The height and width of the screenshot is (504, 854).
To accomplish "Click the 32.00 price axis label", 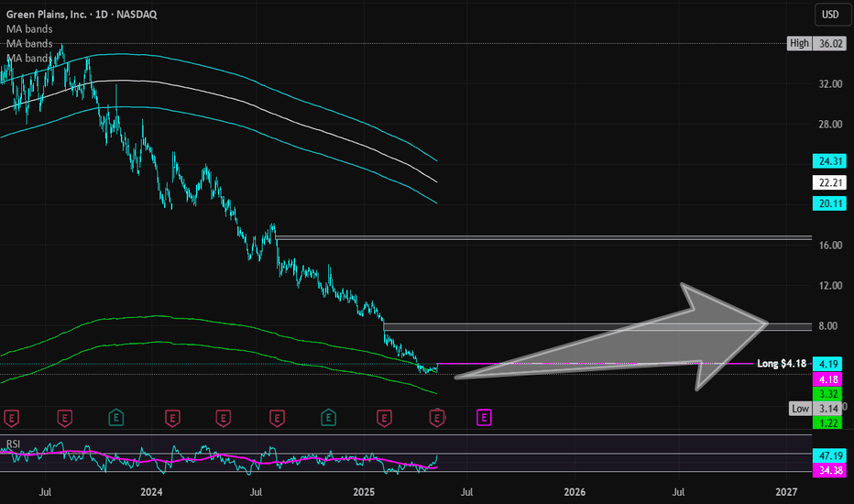I will point(830,84).
